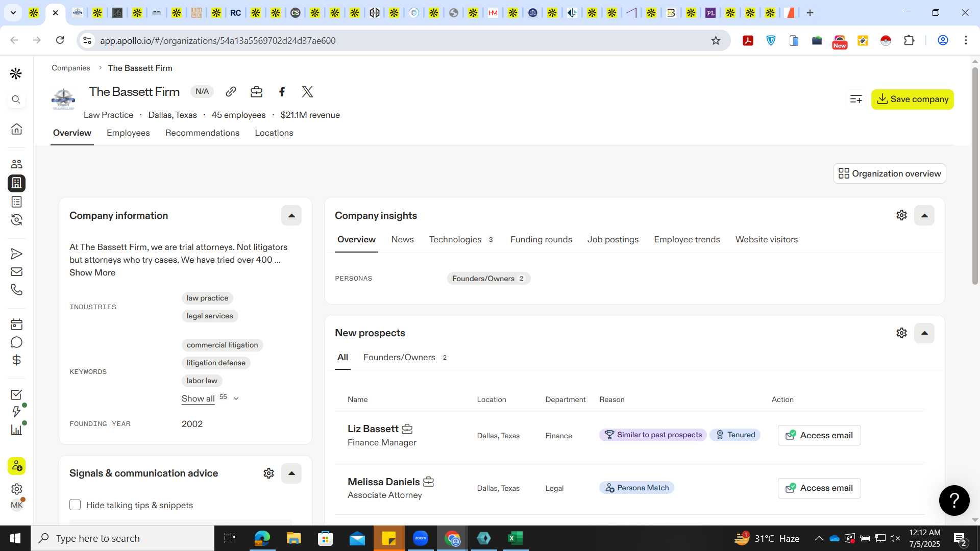This screenshot has height=551, width=980.
Task: Click Save company button
Action: pos(913,99)
